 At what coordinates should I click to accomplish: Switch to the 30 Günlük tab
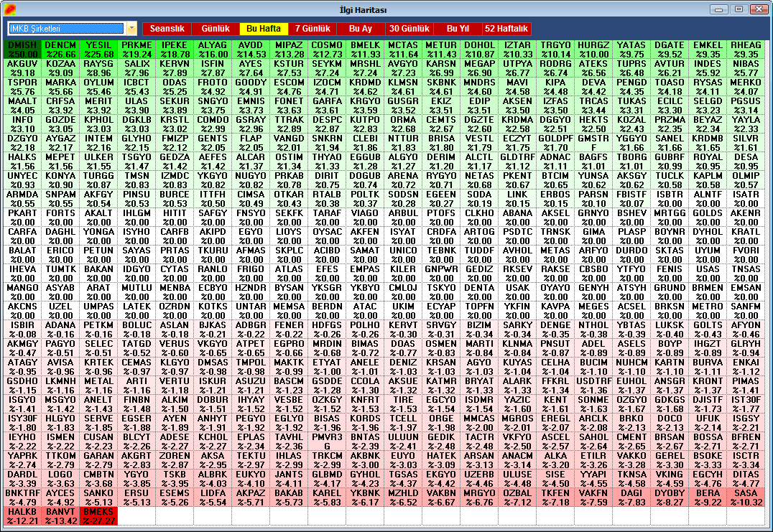(409, 29)
